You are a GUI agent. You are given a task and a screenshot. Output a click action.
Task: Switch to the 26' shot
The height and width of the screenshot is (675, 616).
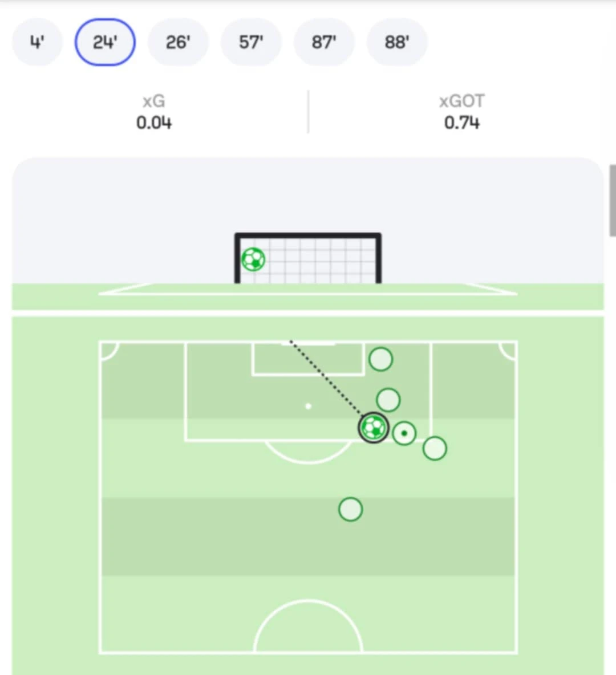(x=178, y=42)
